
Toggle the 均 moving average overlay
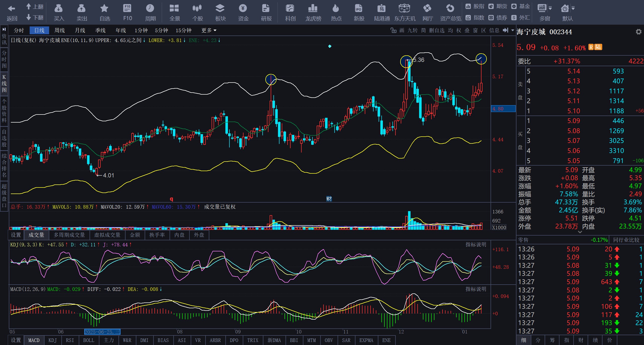coord(450,30)
